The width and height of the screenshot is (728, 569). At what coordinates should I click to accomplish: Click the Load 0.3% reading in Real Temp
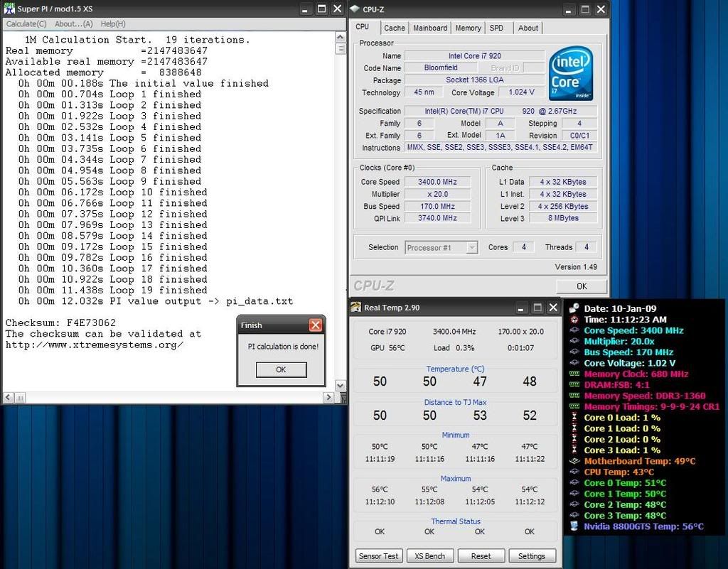coord(454,348)
